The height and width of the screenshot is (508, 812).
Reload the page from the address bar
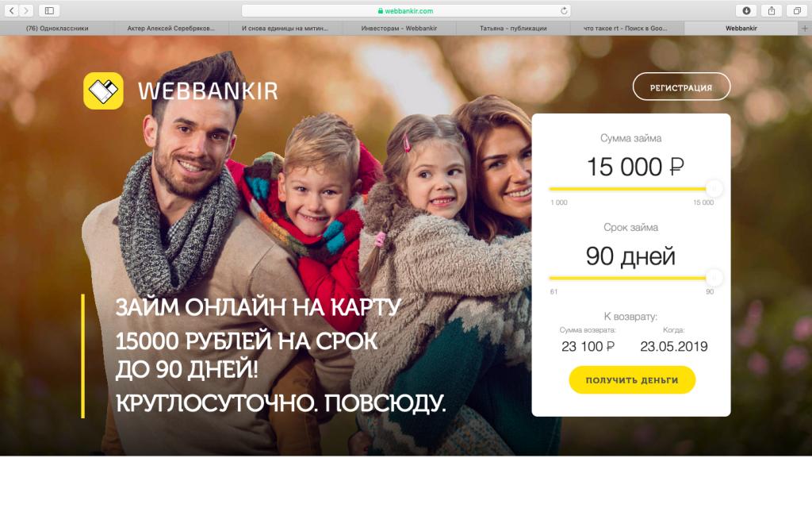[564, 10]
